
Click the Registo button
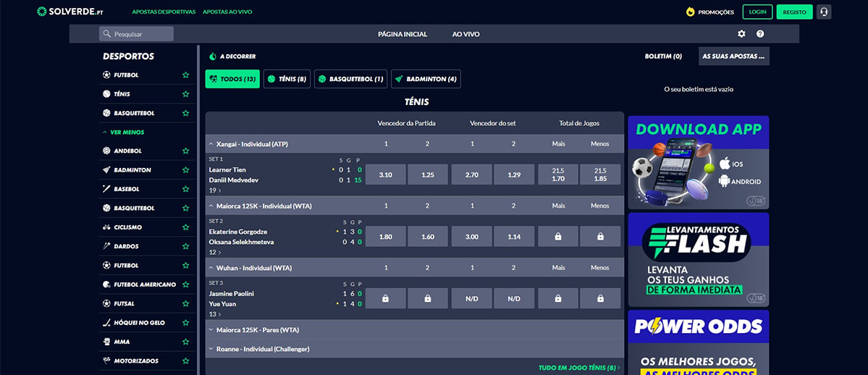[x=794, y=12]
